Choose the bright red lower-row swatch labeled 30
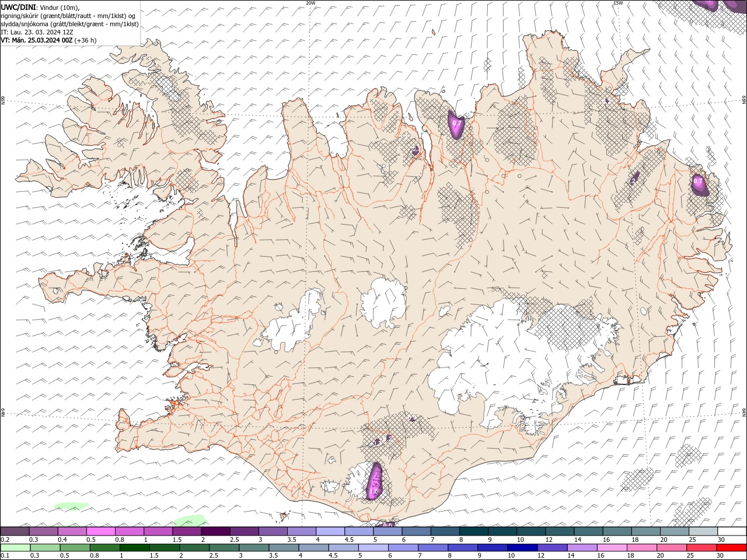 (731, 548)
